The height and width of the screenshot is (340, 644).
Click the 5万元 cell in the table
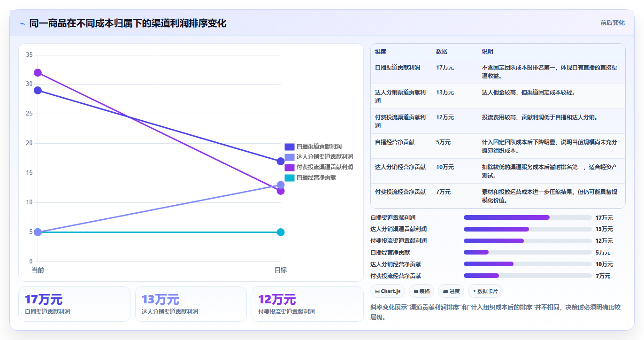444,142
